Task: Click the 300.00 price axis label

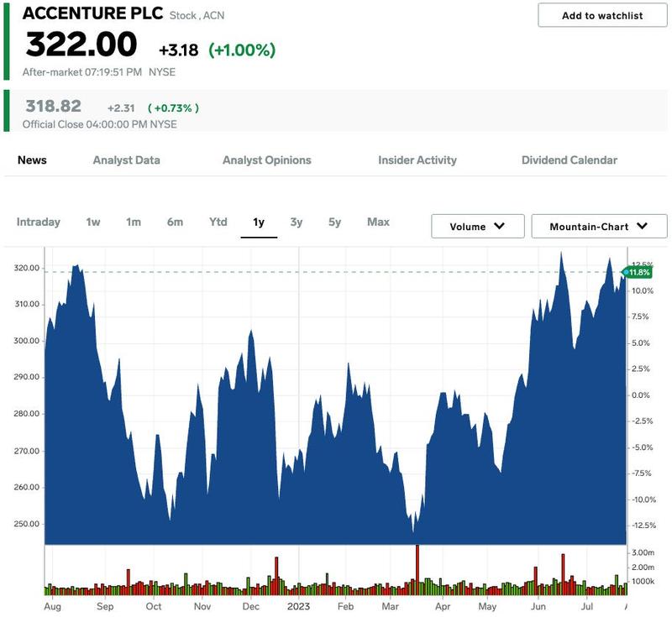Action: (27, 341)
